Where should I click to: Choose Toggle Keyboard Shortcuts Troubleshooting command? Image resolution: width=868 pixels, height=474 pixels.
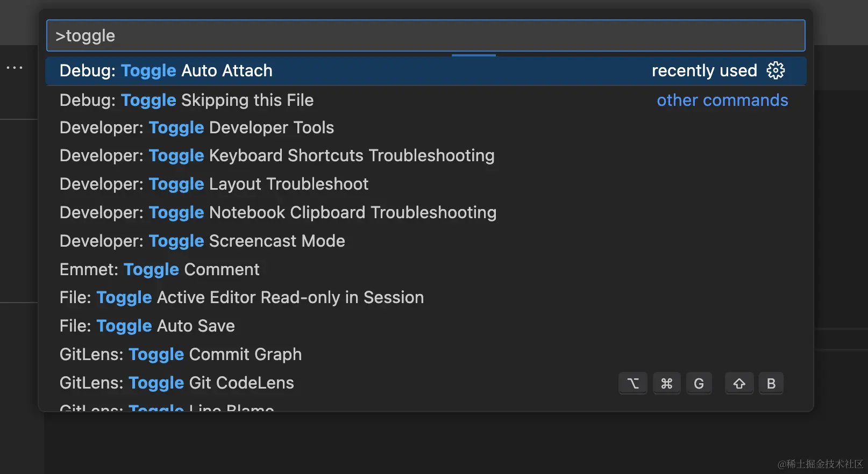pyautogui.click(x=277, y=156)
